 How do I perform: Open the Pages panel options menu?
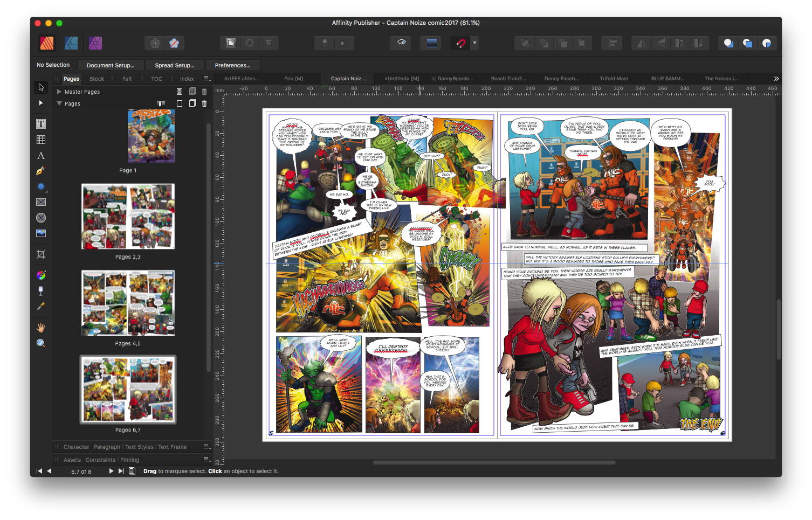click(207, 79)
